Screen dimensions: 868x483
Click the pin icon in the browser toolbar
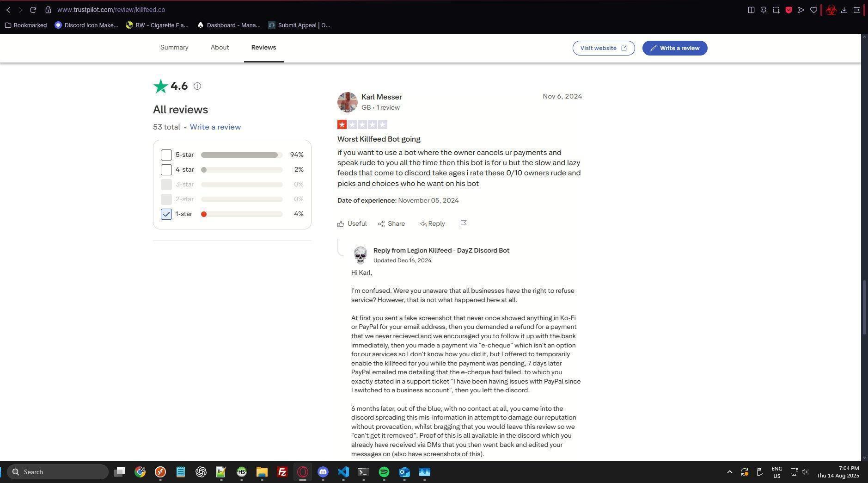tap(764, 10)
